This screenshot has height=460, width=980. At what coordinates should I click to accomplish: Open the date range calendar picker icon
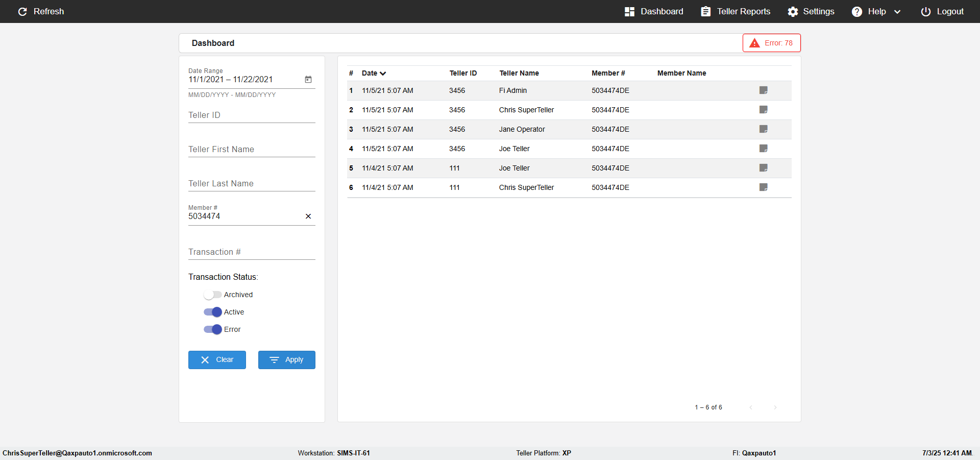click(x=308, y=79)
